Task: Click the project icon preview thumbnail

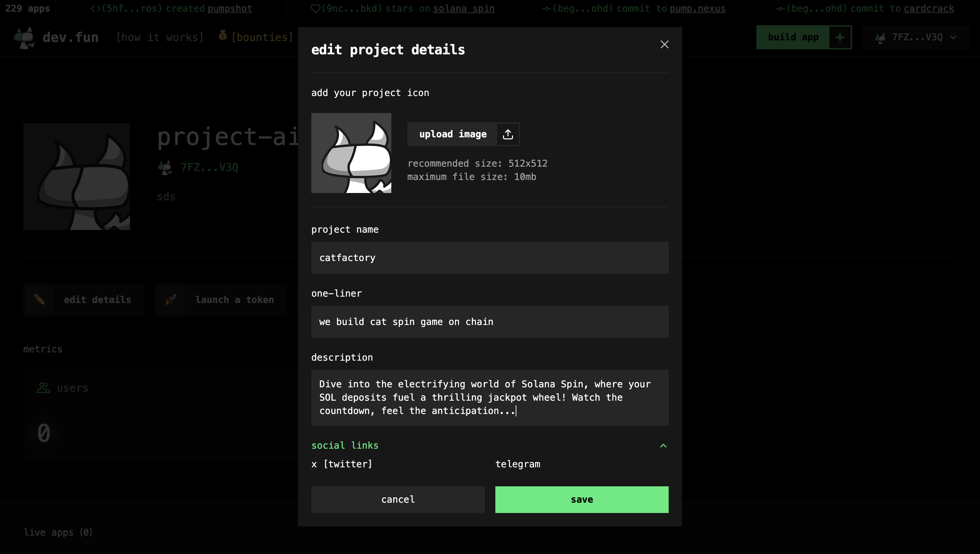Action: click(351, 153)
